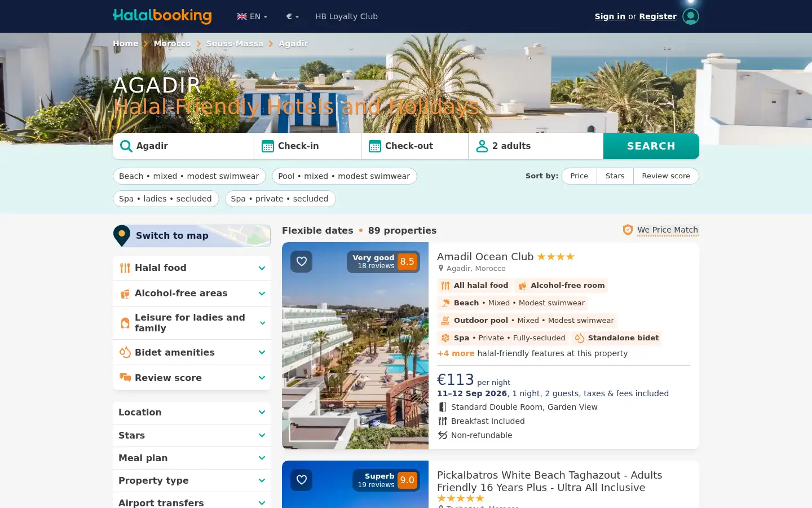Open the euro currency dropdown
812x508 pixels.
(x=293, y=16)
